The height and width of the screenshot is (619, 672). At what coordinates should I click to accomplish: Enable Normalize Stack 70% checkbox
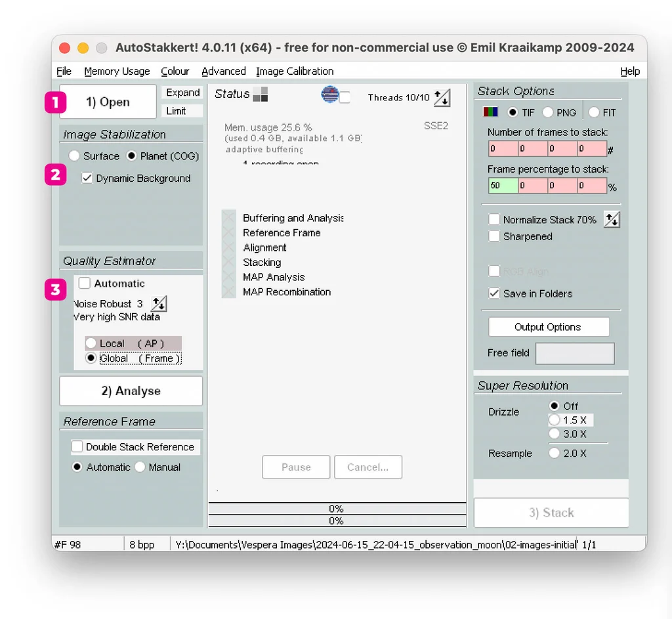[494, 219]
